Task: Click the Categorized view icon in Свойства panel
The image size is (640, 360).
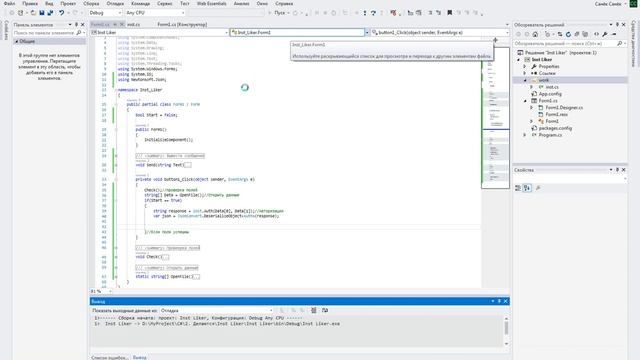Action: tap(518, 188)
